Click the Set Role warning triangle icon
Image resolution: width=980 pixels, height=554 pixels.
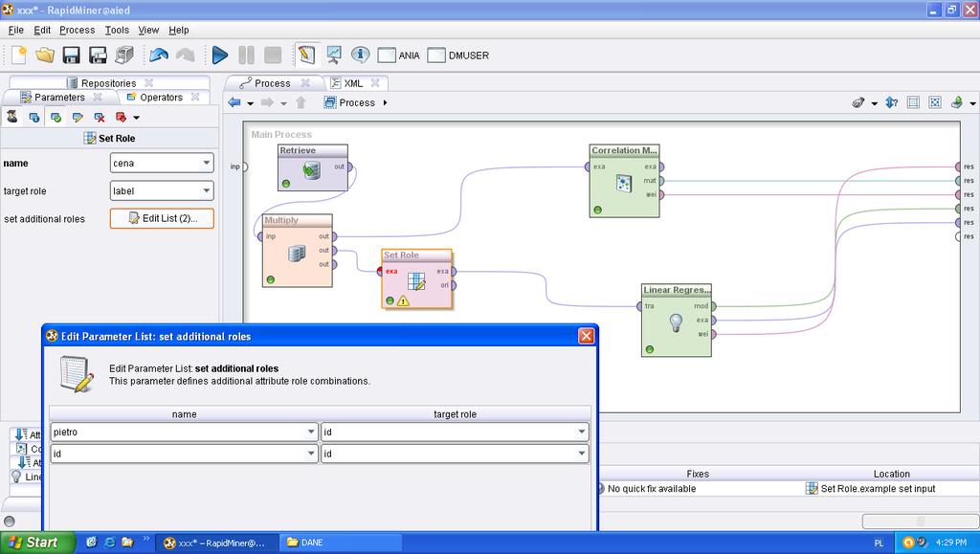(x=404, y=301)
